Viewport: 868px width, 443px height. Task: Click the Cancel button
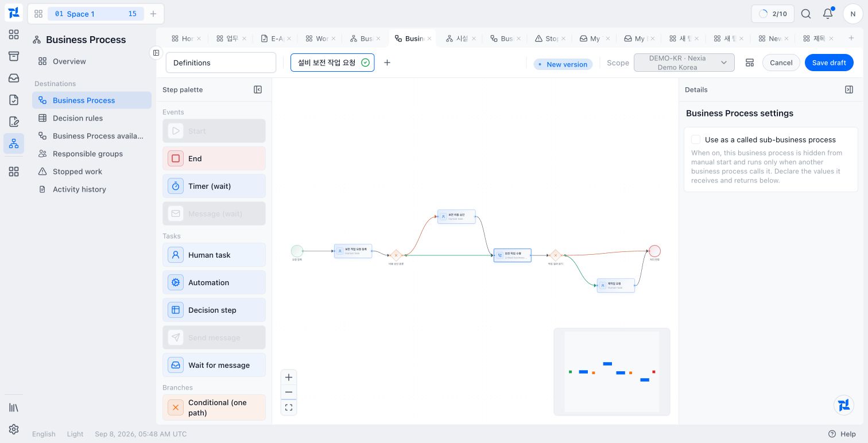(x=781, y=63)
